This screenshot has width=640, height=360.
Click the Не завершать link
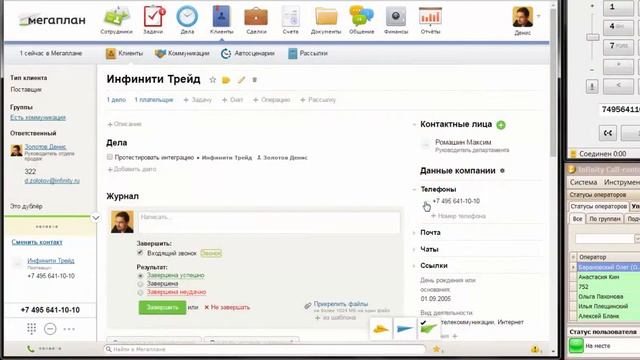pyautogui.click(x=227, y=307)
